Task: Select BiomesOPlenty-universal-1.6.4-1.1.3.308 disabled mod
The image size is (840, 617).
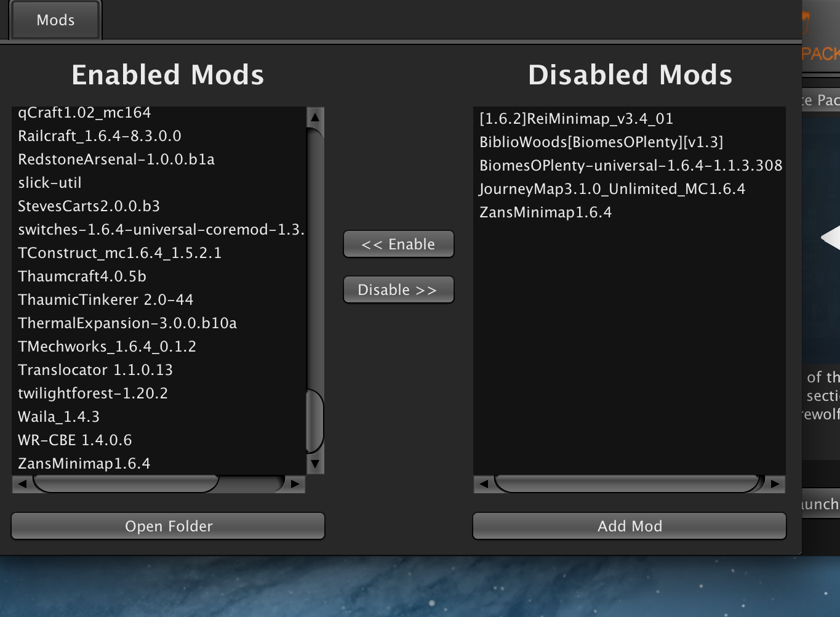Action: coord(630,166)
